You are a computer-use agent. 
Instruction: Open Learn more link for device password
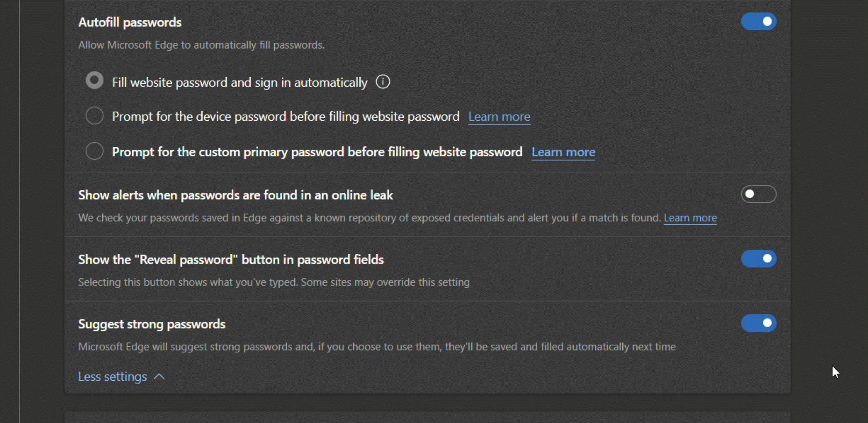point(499,117)
